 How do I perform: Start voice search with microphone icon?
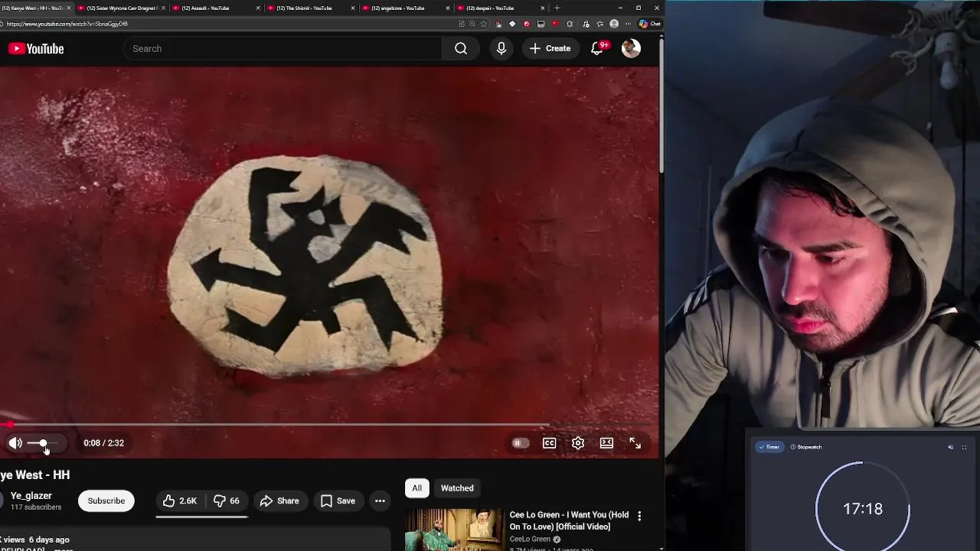click(501, 48)
